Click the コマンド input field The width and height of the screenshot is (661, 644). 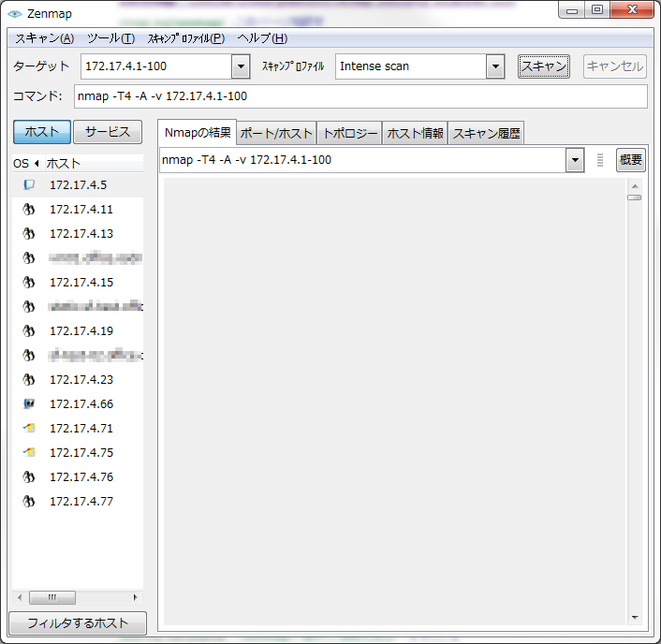[360, 96]
